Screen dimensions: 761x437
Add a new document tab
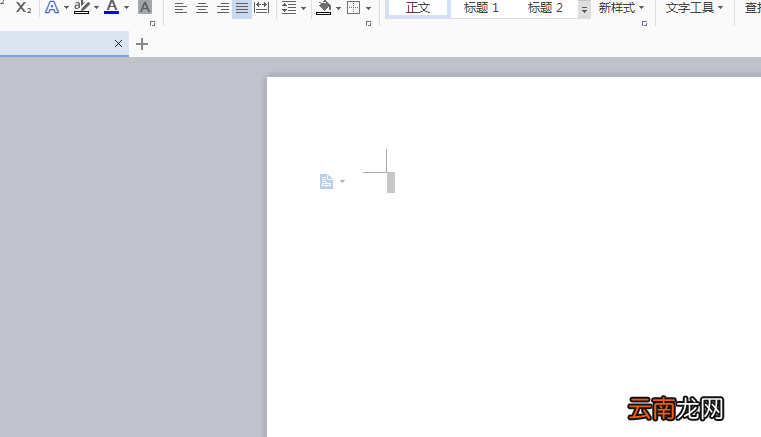click(142, 44)
